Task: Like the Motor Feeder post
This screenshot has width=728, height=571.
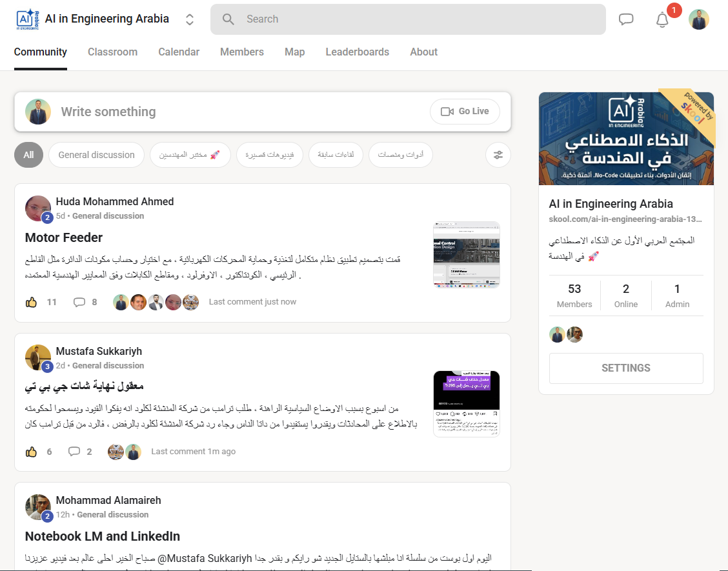Action: [31, 302]
